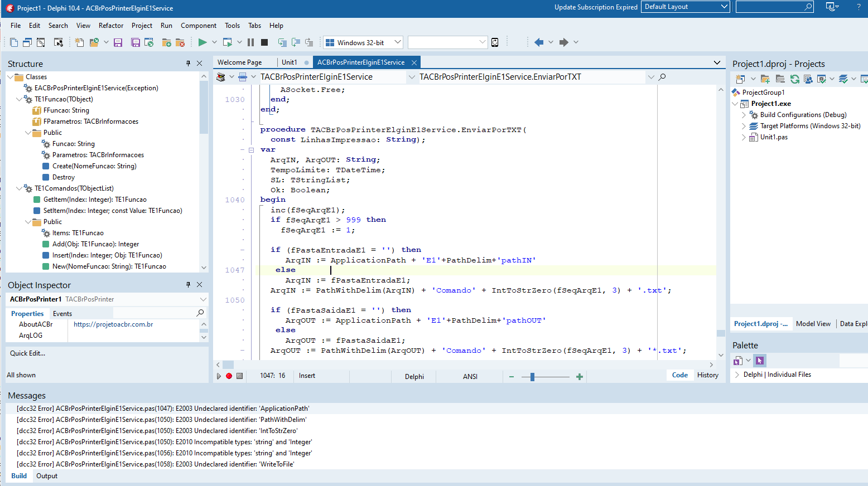
Task: Click the Object Inspector search magnifier icon
Action: point(200,313)
